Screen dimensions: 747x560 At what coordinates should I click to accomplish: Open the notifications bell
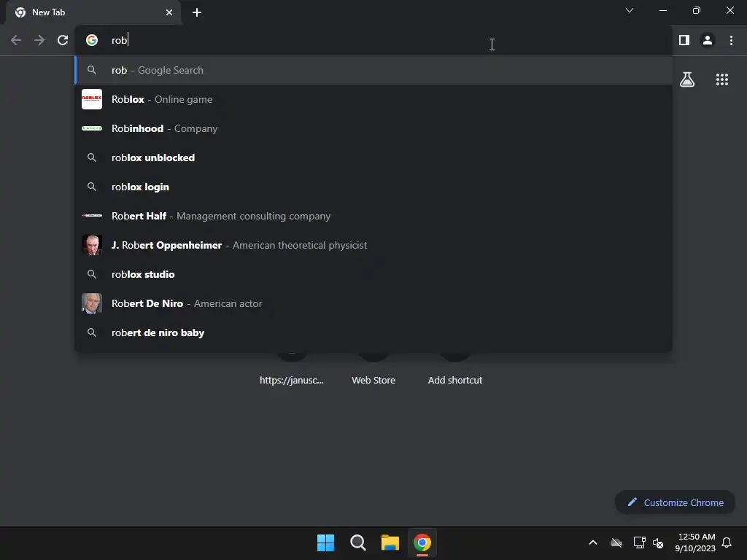[x=727, y=542]
